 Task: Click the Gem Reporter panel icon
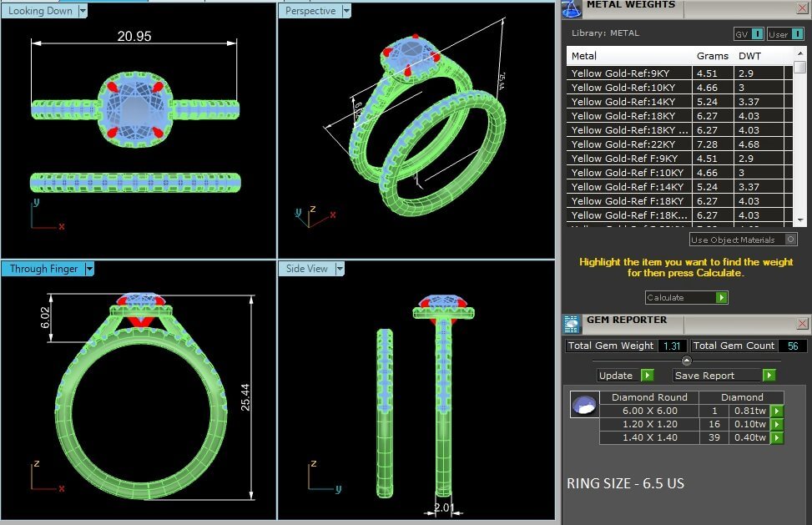click(x=572, y=323)
